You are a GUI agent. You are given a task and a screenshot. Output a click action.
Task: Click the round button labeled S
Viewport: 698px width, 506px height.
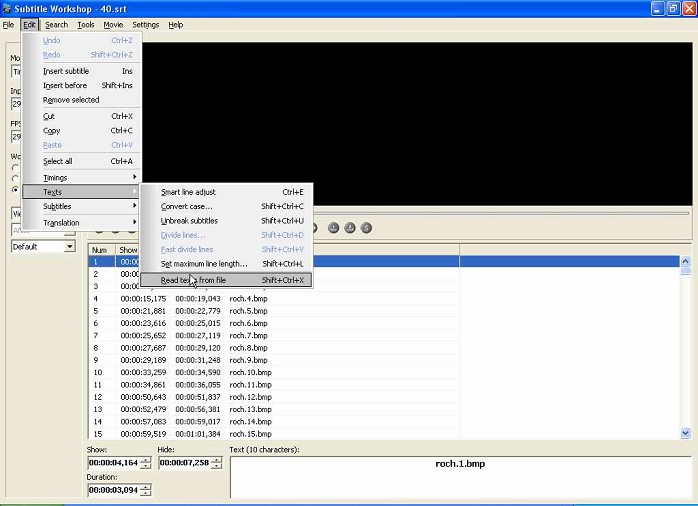(366, 228)
